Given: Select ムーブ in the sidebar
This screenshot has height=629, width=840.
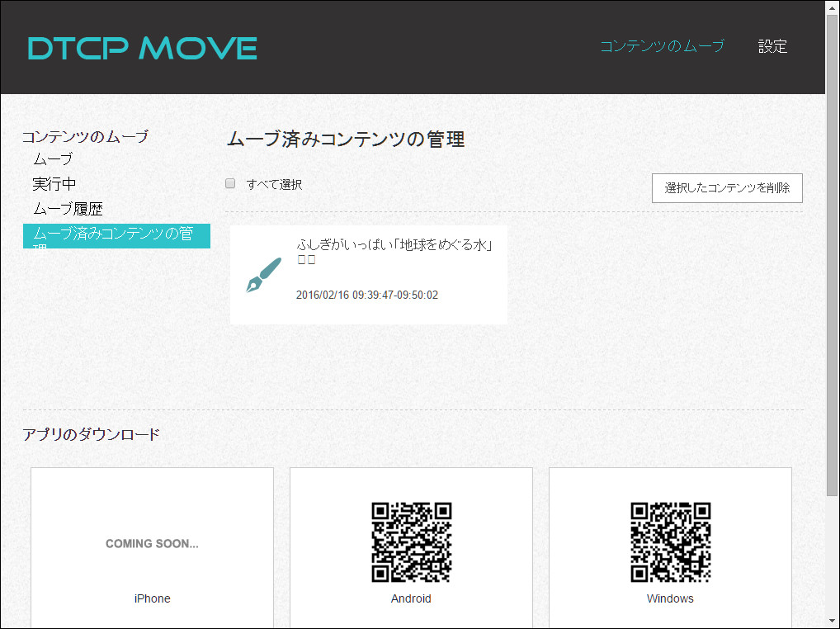Looking at the screenshot, I should pyautogui.click(x=52, y=158).
